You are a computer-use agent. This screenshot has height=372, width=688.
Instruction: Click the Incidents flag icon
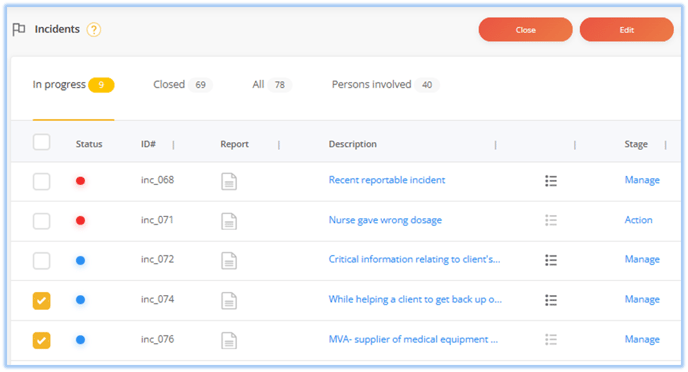19,29
